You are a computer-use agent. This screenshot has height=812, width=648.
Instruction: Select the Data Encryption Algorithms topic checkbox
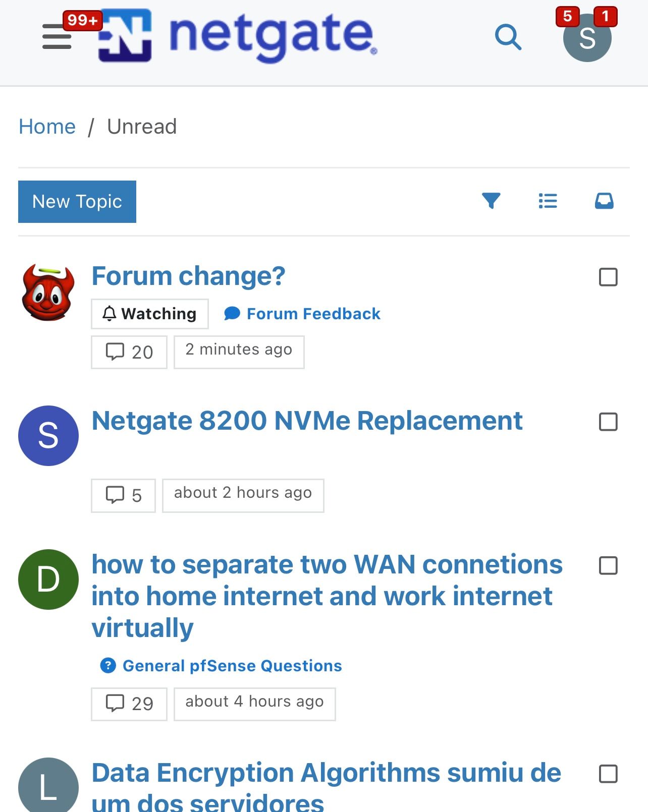pyautogui.click(x=608, y=774)
